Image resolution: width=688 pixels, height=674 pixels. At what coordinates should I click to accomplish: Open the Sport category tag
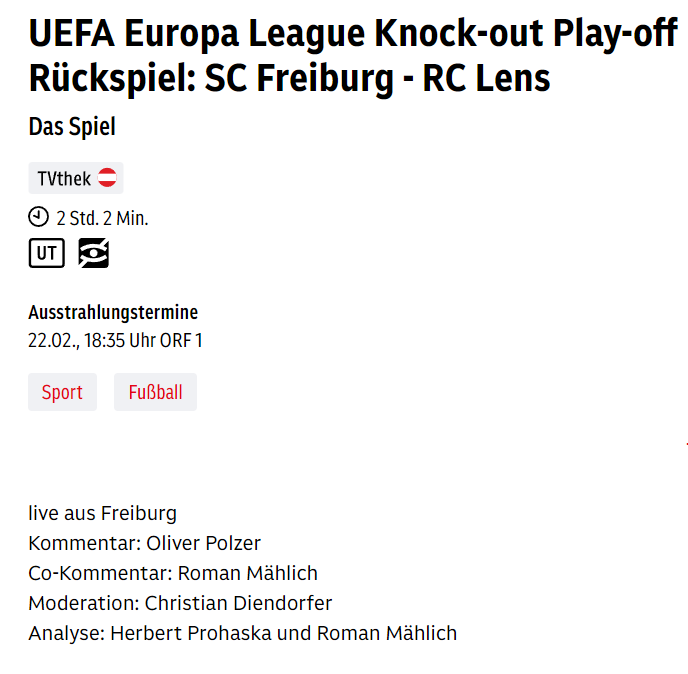click(x=62, y=392)
